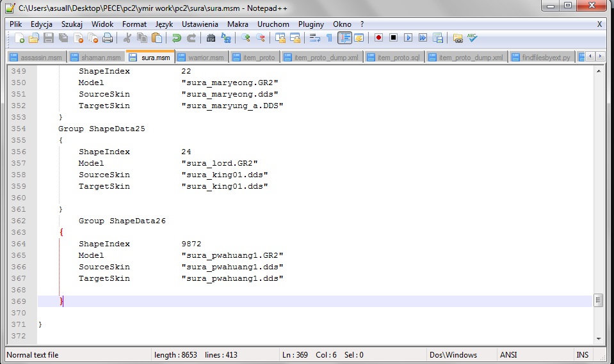This screenshot has width=614, height=364.
Task: Switch to the item_proto tab
Action: (x=255, y=58)
